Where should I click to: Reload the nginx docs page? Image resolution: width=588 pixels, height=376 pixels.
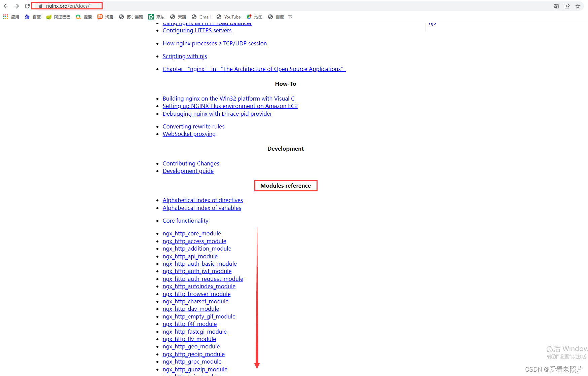[27, 6]
